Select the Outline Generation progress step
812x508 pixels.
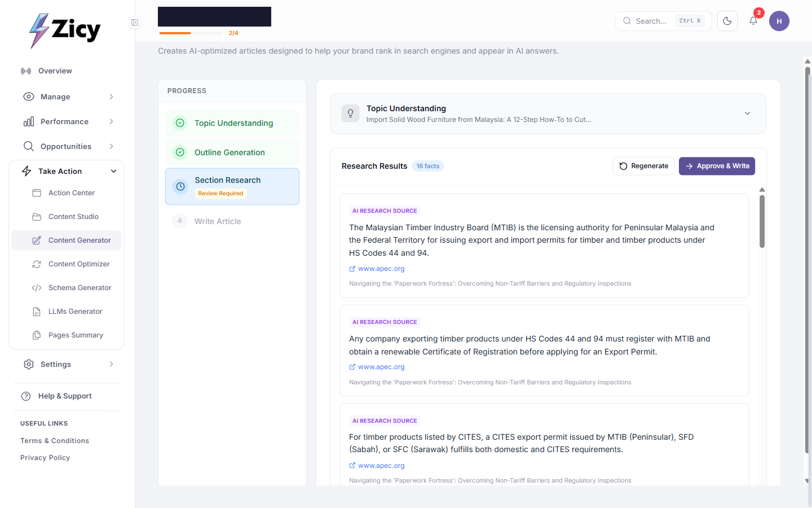pos(232,152)
